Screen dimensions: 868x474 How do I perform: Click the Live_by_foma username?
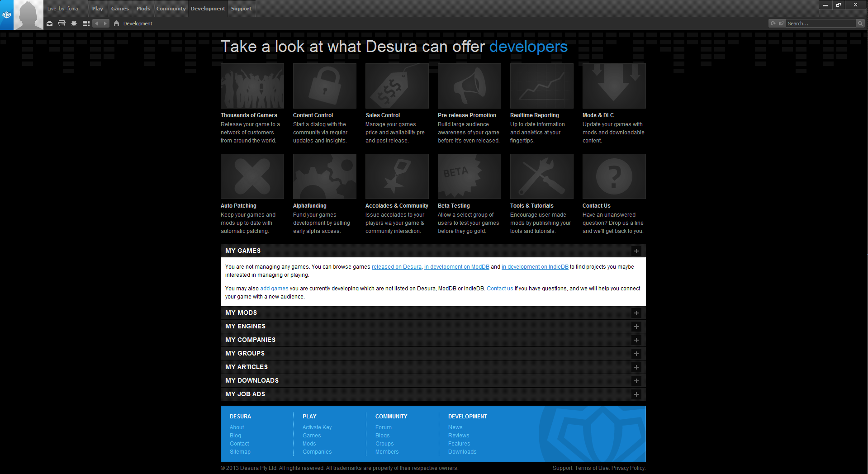pyautogui.click(x=63, y=9)
